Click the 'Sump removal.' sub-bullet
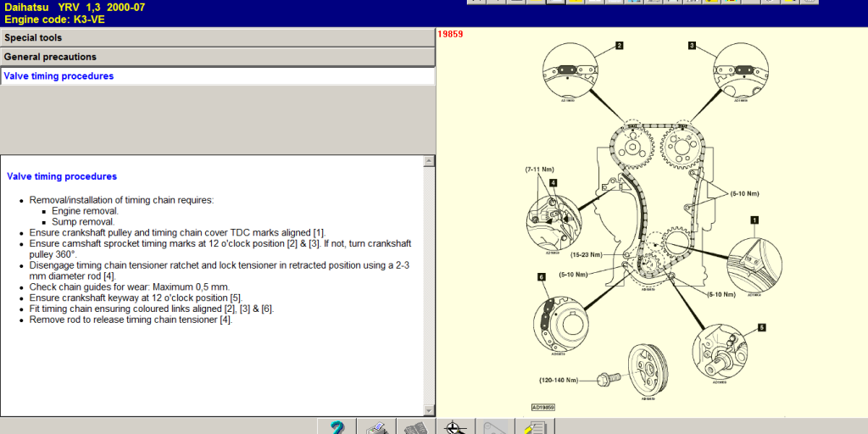Screen dimensions: 868x434 point(84,221)
